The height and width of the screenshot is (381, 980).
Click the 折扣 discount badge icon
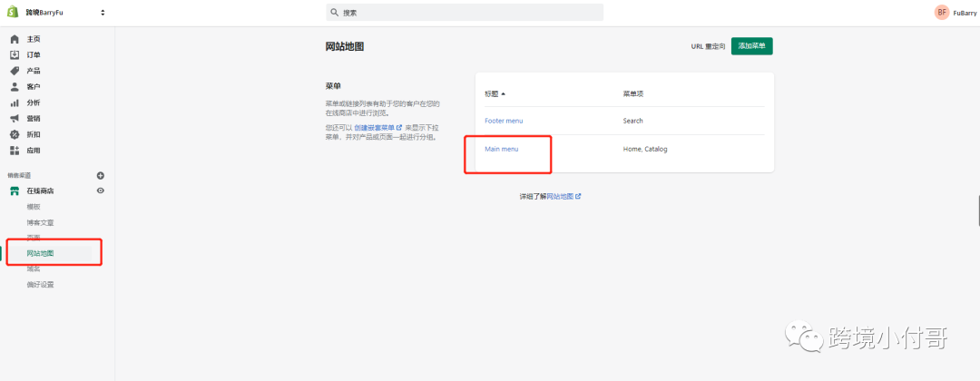tap(15, 134)
